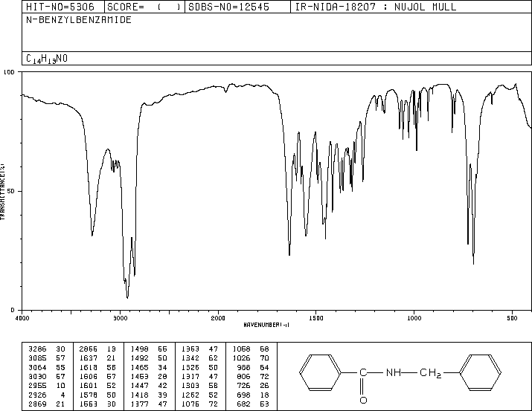Click the 1500 tick label on the wavenumber axis
Screen dimensions: 532x411
coord(316,318)
